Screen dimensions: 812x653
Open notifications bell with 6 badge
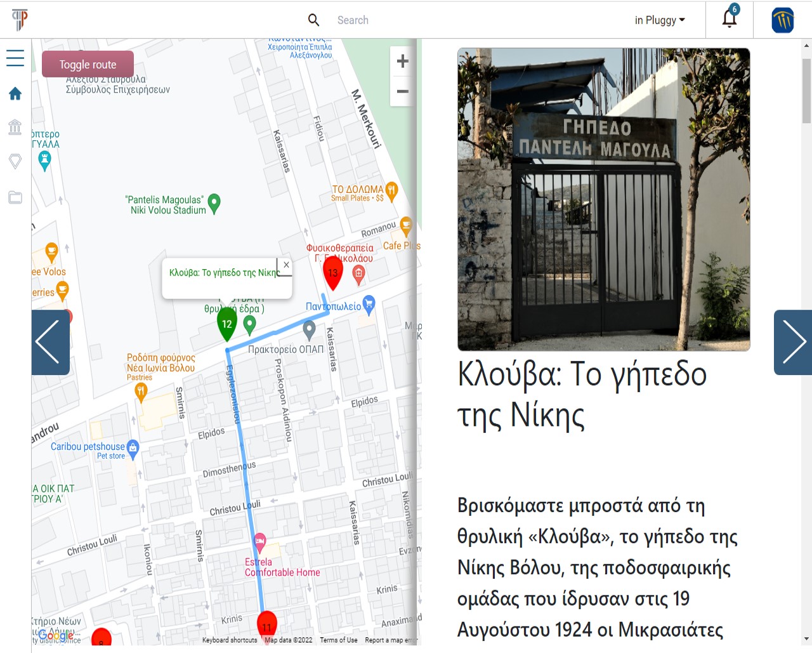pyautogui.click(x=730, y=18)
